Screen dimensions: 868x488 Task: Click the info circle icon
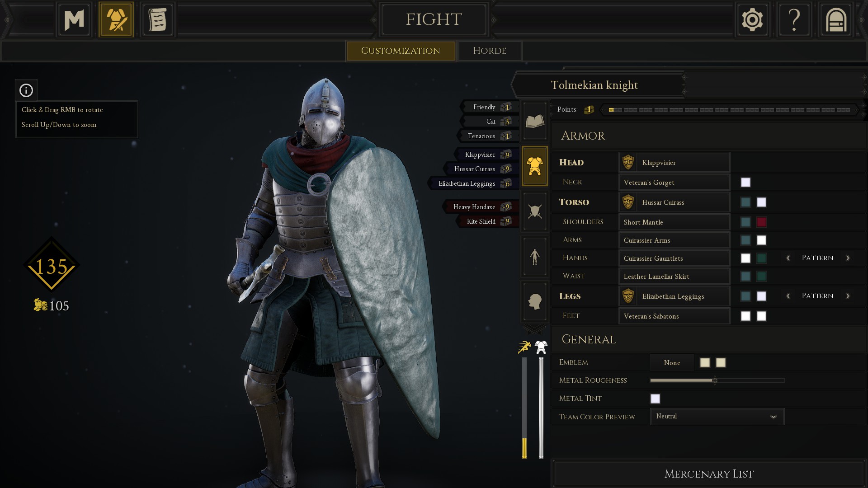pos(26,90)
